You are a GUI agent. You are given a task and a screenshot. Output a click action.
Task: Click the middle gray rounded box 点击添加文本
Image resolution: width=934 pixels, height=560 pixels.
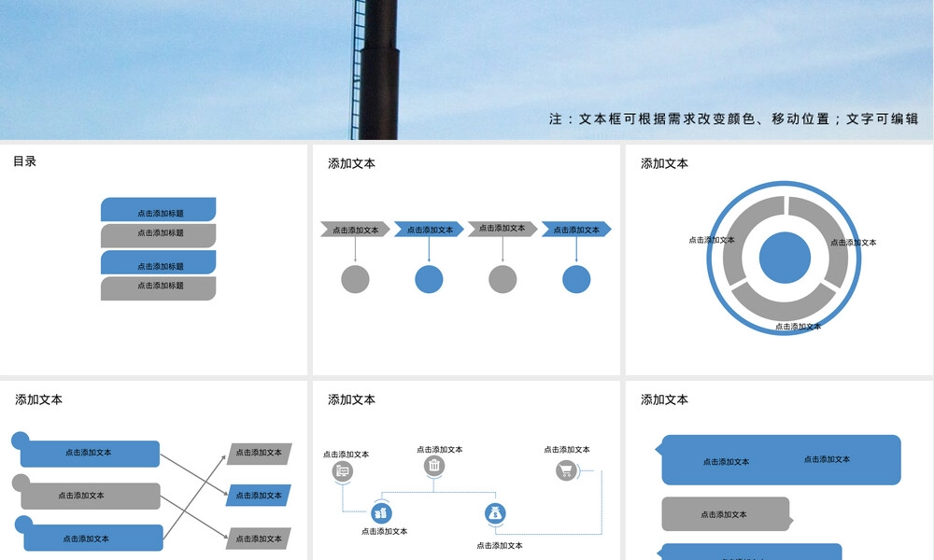pyautogui.click(x=91, y=496)
